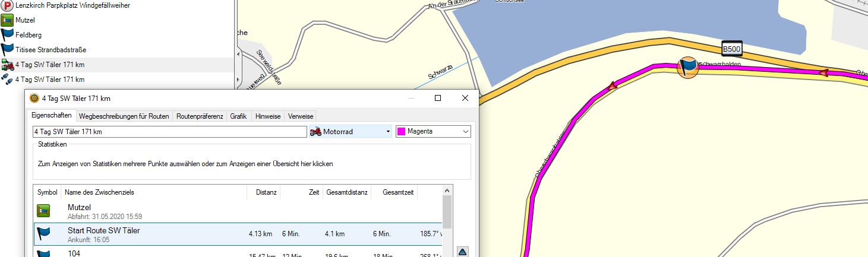Screen dimensions: 868x257
Task: Click the Feldberg blue flag icon
Action: [x=7, y=35]
